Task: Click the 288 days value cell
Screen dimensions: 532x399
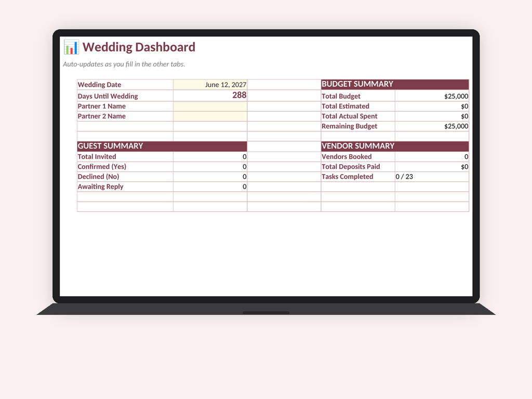Action: pos(210,96)
